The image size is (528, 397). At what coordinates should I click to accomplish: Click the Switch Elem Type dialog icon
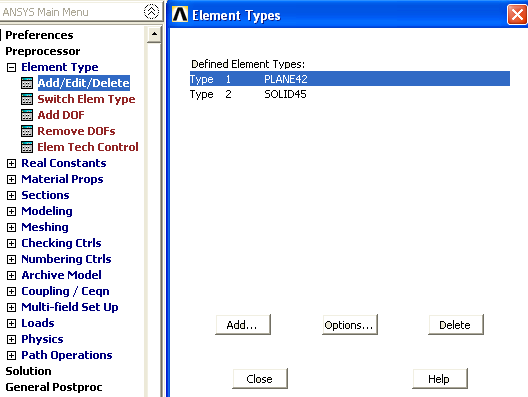click(x=27, y=99)
